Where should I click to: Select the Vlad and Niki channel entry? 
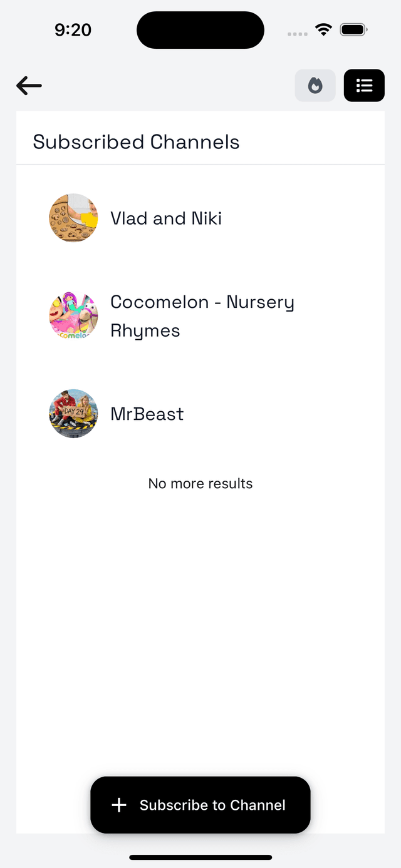pyautogui.click(x=166, y=218)
